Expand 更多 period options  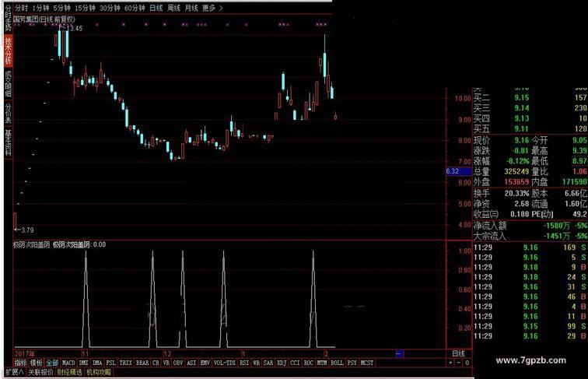[x=212, y=8]
